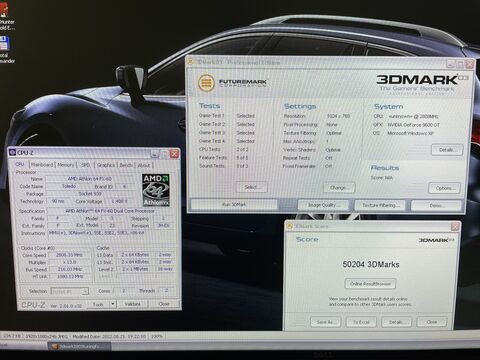The image size is (480, 360).
Task: Switch to the Graphics tab in CPU-Z
Action: tap(106, 165)
